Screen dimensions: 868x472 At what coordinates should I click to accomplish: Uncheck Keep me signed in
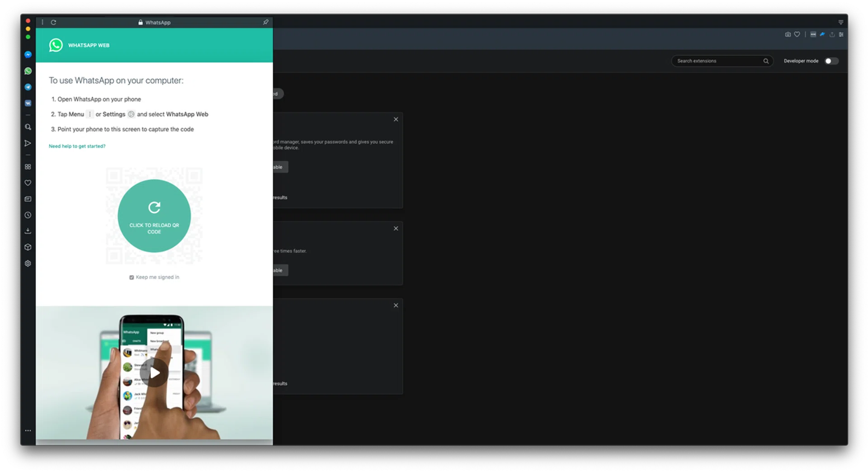pos(132,277)
